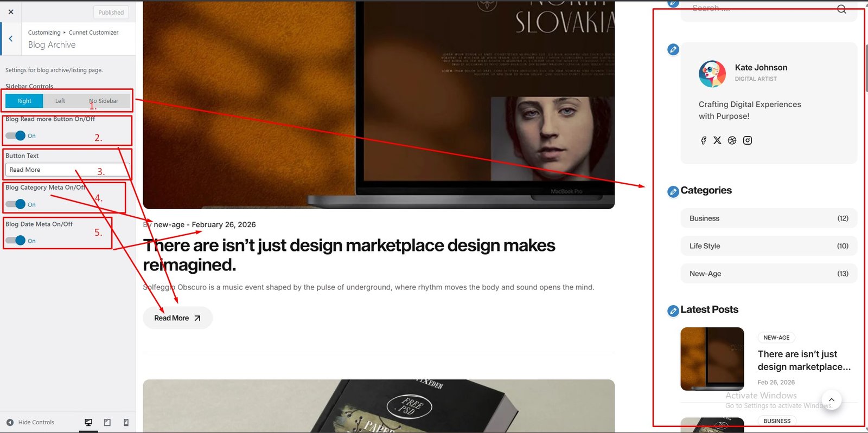
Task: Toggle Blog Date Meta switch
Action: tap(16, 240)
